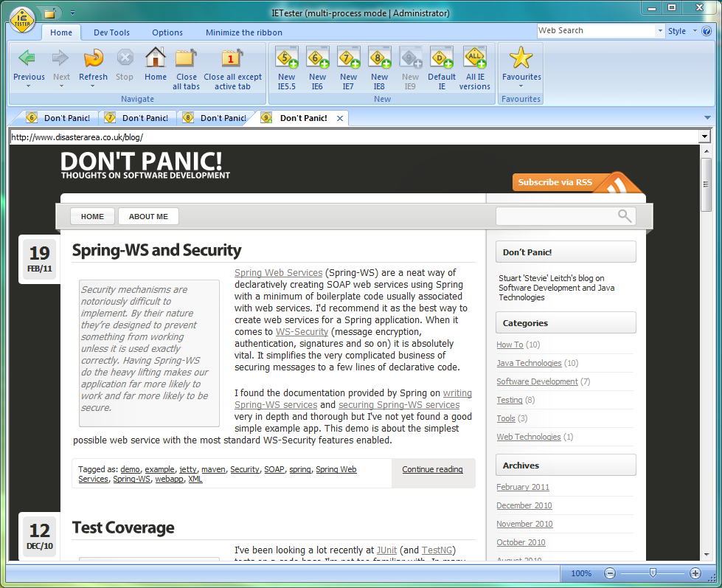Click the Web Search input box
Image resolution: width=722 pixels, height=588 pixels.
click(596, 31)
